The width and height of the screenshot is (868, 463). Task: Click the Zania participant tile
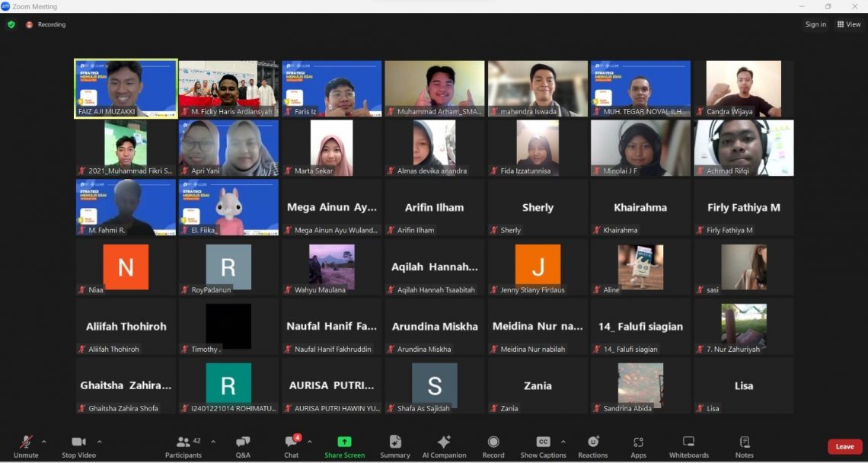point(538,385)
